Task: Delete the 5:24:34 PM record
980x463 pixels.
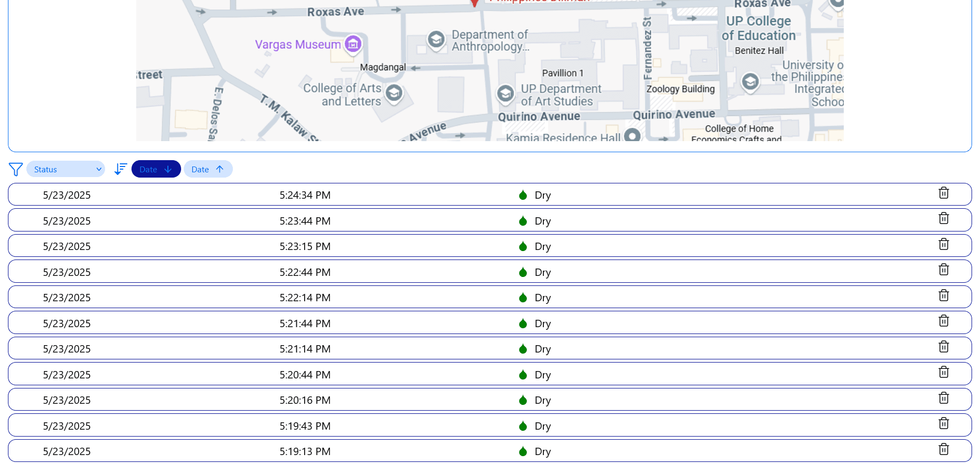Action: [x=944, y=193]
